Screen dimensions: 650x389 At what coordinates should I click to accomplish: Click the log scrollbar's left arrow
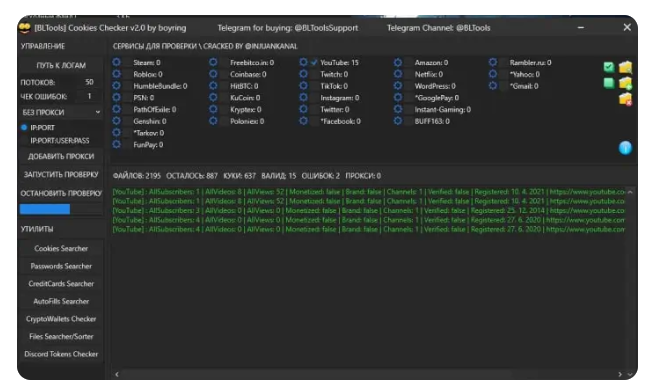pyautogui.click(x=117, y=374)
